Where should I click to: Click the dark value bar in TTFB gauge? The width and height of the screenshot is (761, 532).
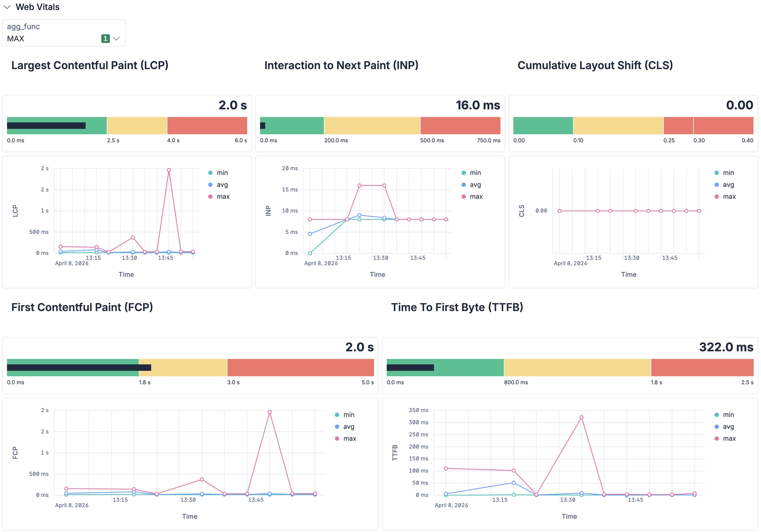click(x=410, y=368)
